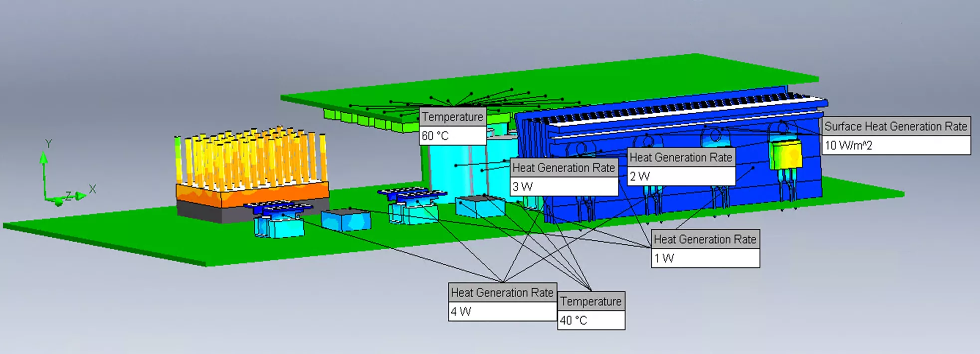Click the 4 W Heat Generation Rate callout
The image size is (980, 354).
pyautogui.click(x=502, y=302)
